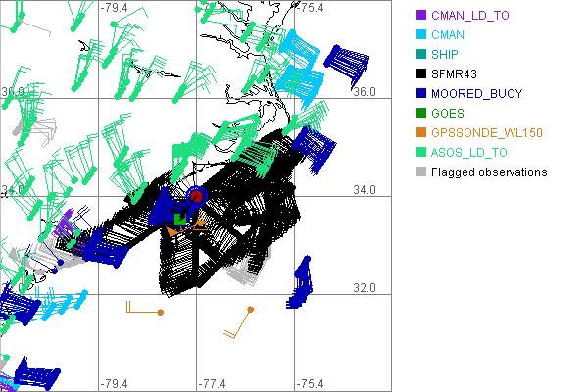Click the ASOS_LD_TO legend label
The image size is (588, 392).
(469, 152)
